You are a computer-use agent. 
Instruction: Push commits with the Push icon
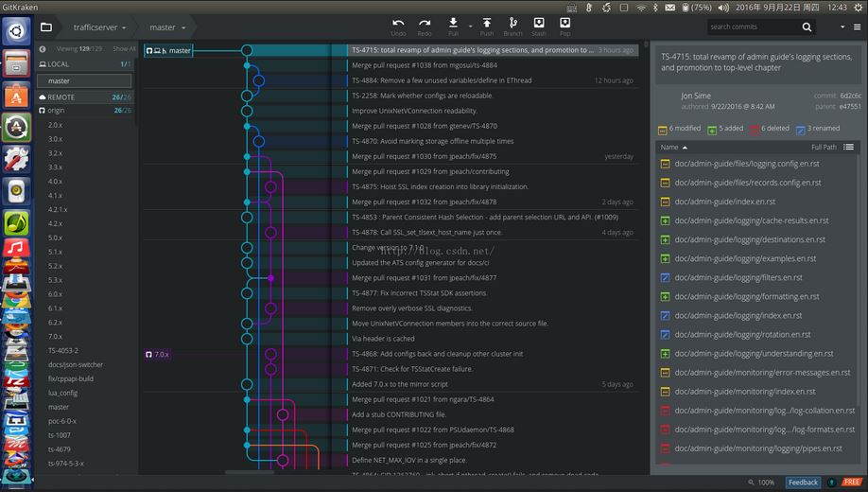point(487,22)
